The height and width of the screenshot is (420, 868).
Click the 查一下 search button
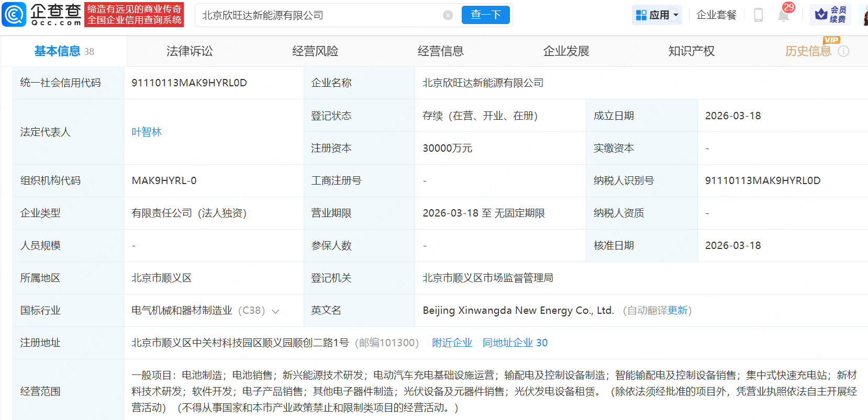click(x=485, y=15)
